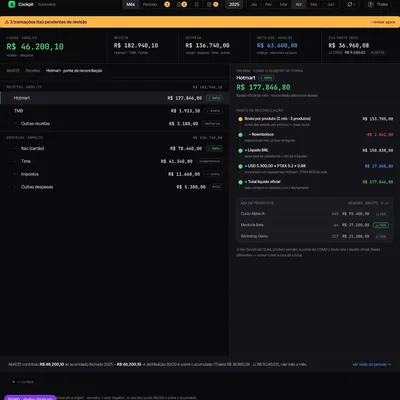Open ver visão do período link
400x400 pixels.
coord(372,364)
